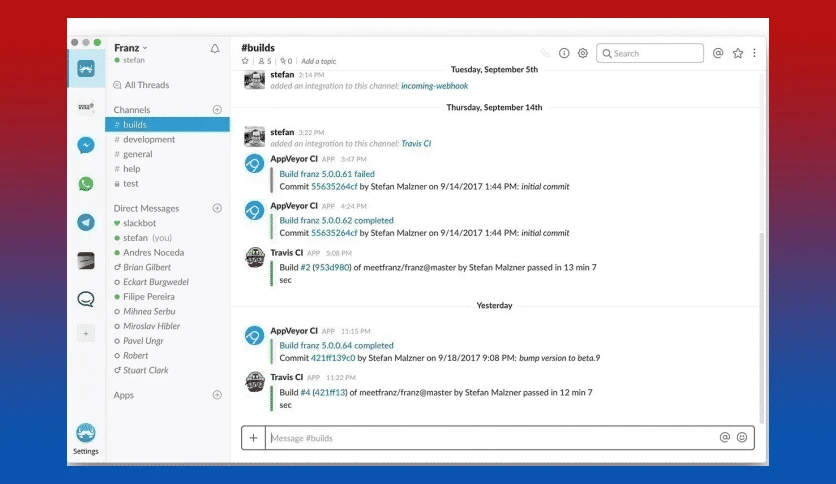Open the Tuesday, September 5th date divider

(494, 69)
